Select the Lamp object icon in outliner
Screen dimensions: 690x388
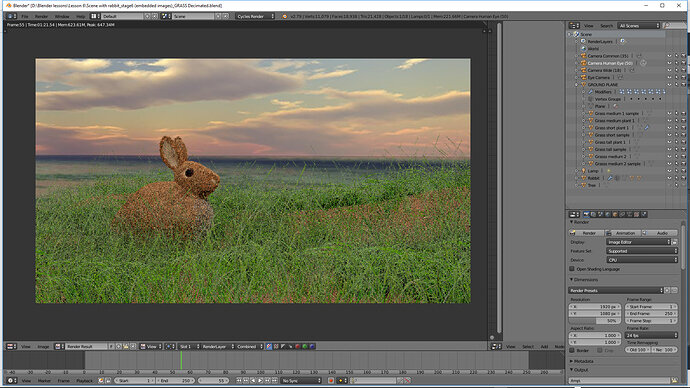(584, 171)
